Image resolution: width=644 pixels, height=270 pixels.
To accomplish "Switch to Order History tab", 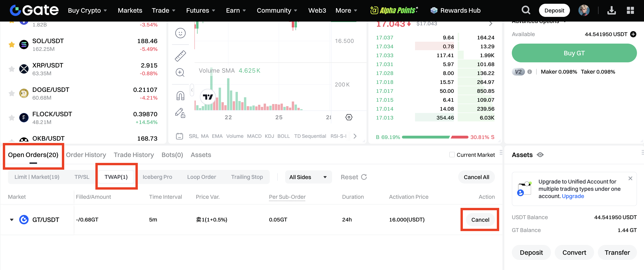I will [x=86, y=155].
